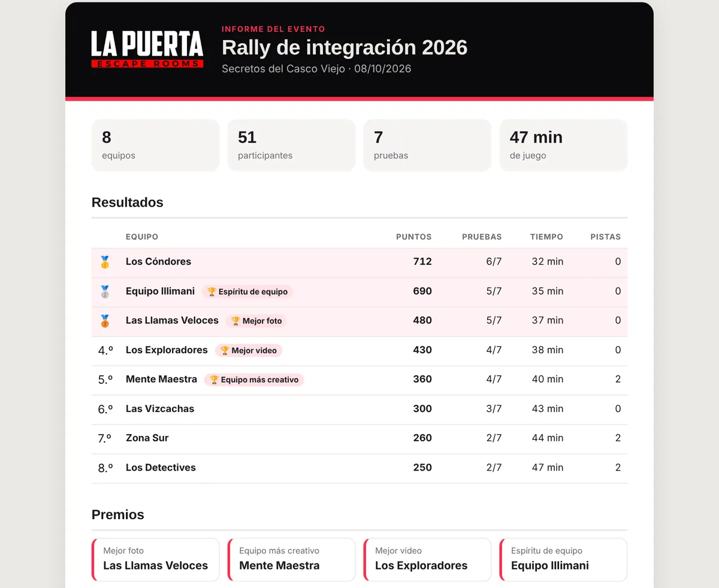719x588 pixels.
Task: Sort by the PRUEBAS column header
Action: (482, 237)
